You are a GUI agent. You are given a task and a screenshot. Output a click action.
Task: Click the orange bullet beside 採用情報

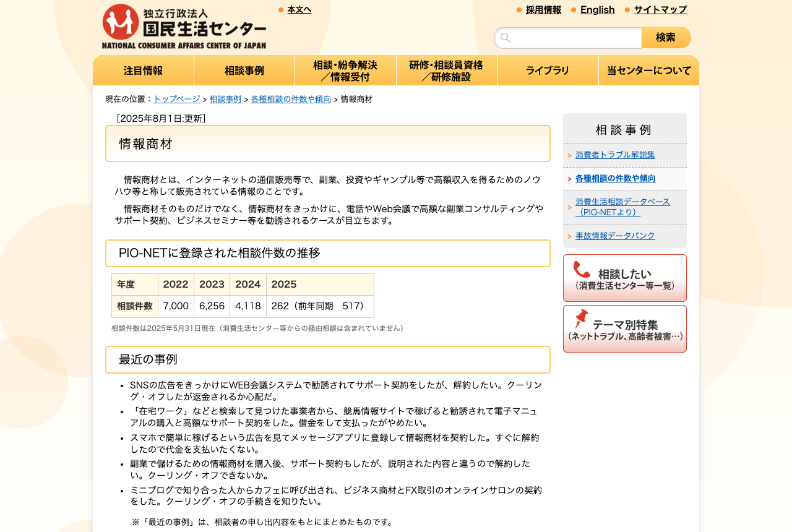[519, 10]
